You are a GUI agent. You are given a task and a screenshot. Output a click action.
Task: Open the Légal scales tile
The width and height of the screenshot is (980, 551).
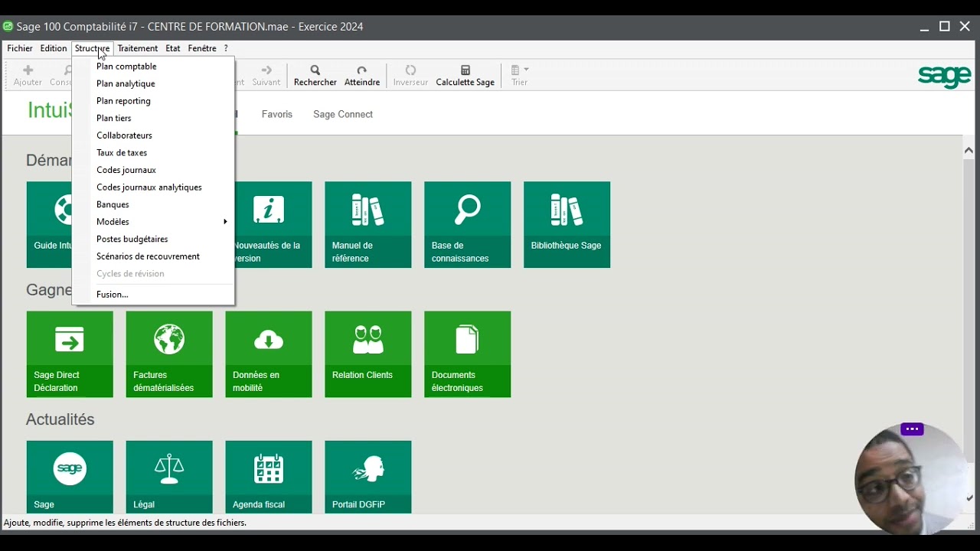pos(169,477)
